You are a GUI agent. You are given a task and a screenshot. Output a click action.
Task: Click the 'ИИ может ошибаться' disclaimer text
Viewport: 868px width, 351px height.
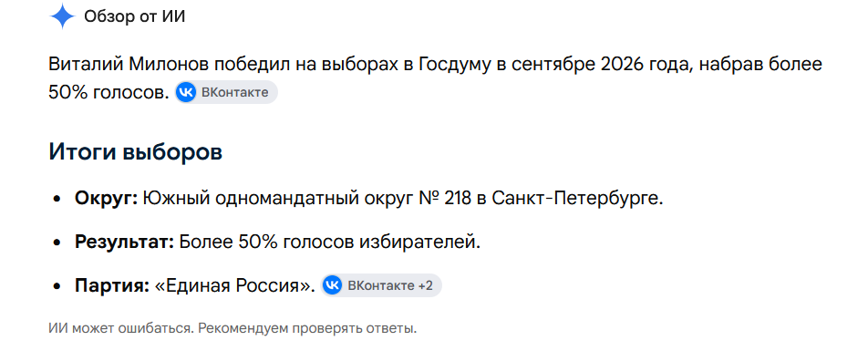tap(119, 329)
